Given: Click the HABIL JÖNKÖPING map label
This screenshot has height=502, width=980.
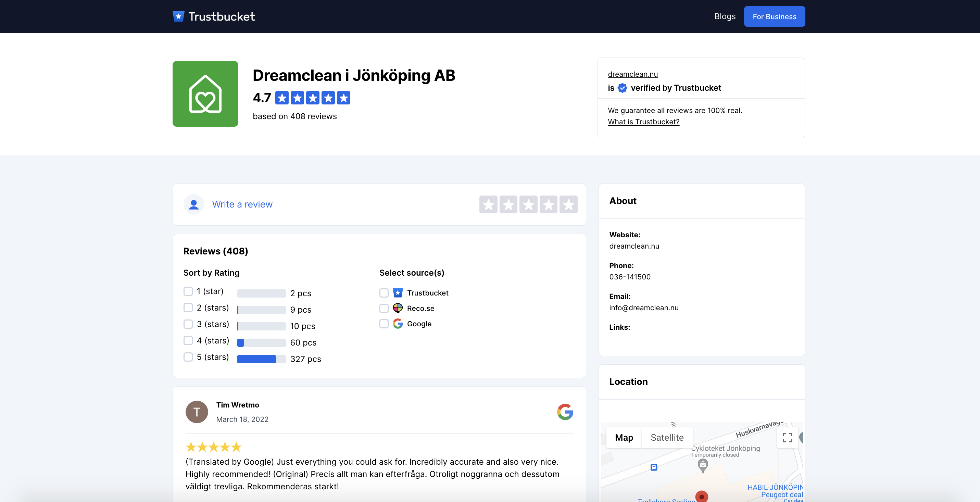Looking at the screenshot, I should [x=775, y=487].
